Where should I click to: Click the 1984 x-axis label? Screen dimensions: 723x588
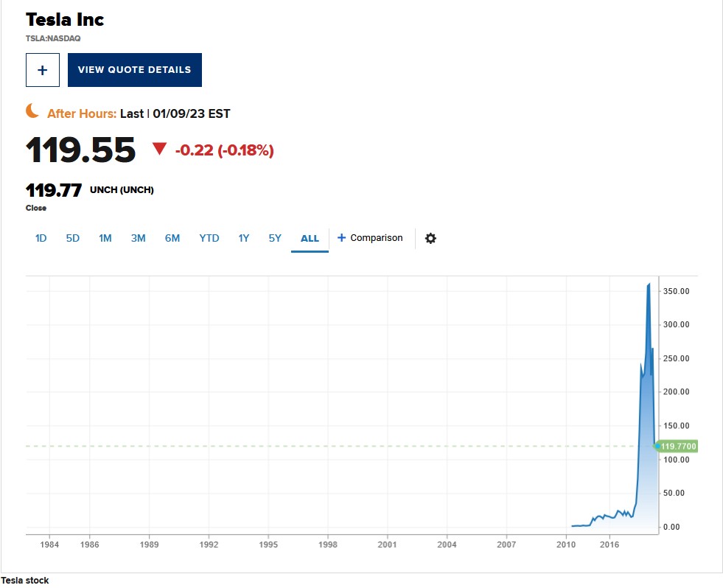click(x=49, y=545)
